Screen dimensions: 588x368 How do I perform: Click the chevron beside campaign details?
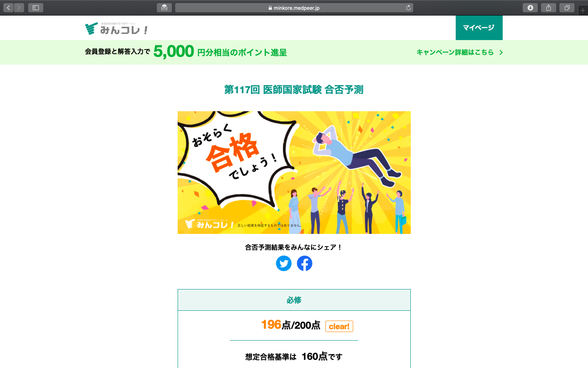[x=501, y=52]
